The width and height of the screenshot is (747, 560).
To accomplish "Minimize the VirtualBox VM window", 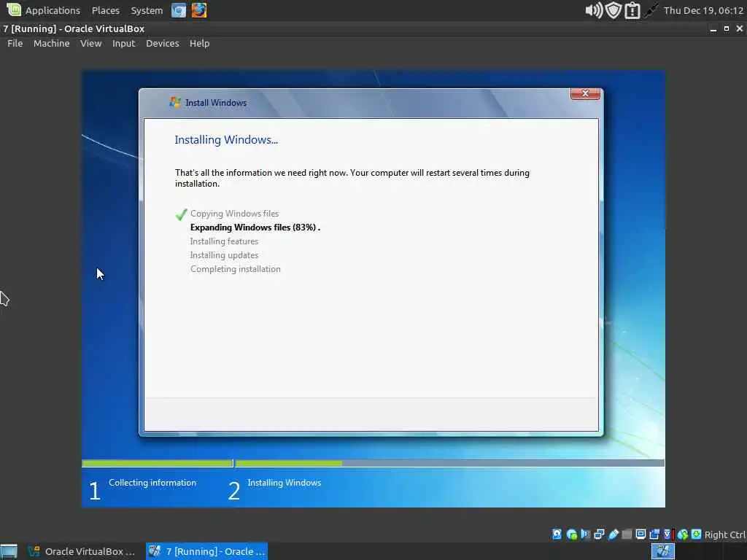I will pos(713,29).
